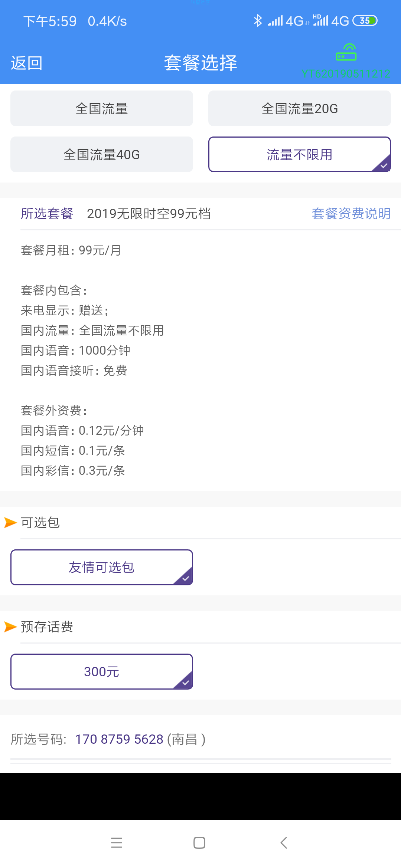Tap the orange arrow beside 预存话费
The width and height of the screenshot is (401, 868).
pos(10,627)
